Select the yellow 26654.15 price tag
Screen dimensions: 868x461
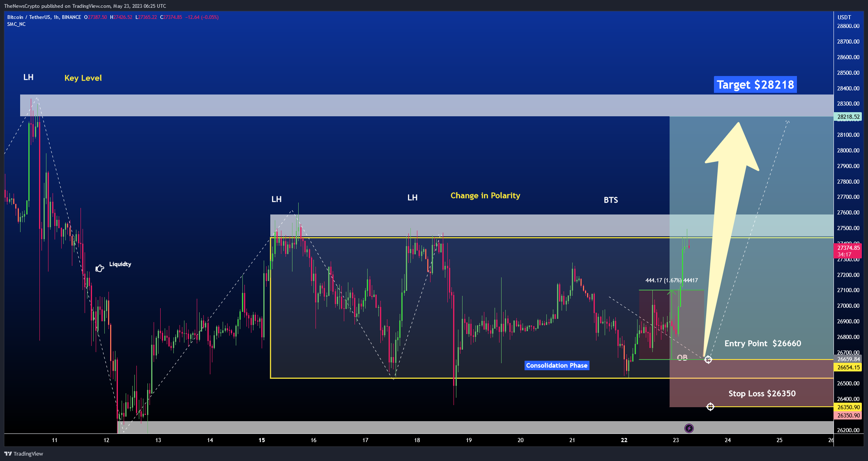pos(848,367)
